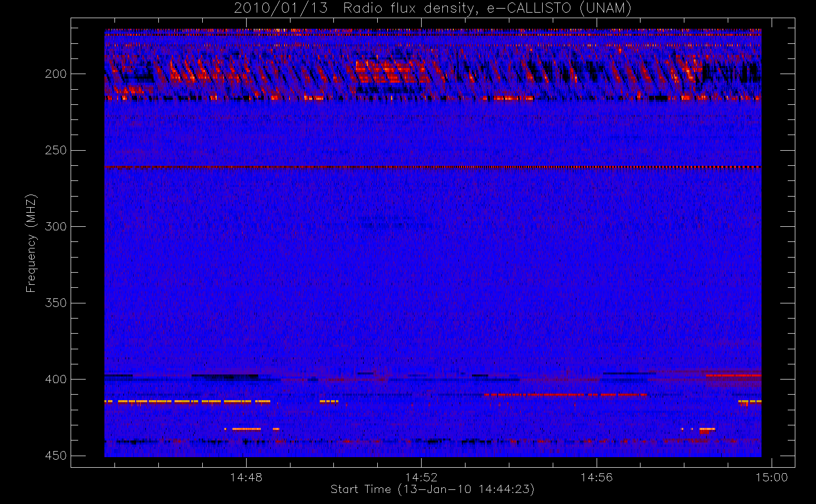Click the 15:00 time tick label

tap(772, 477)
